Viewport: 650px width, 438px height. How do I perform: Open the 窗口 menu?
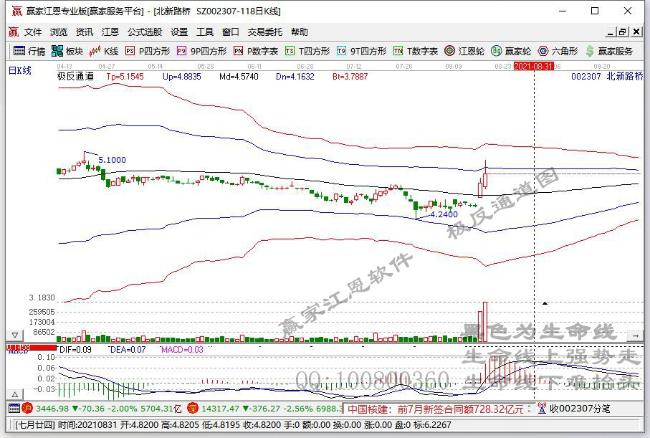(x=230, y=32)
